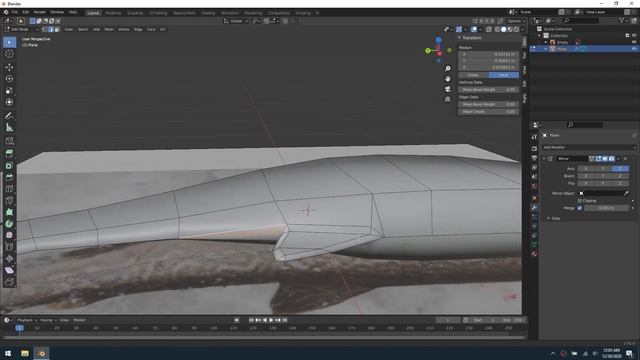Switch to the Modeling workspace tab

(x=113, y=13)
